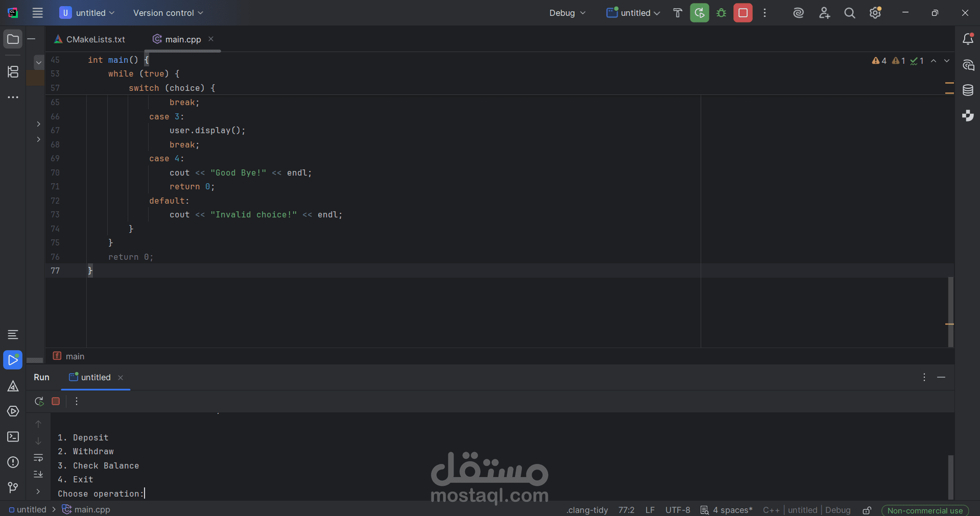Open AI chat panel on right sidebar

968,65
